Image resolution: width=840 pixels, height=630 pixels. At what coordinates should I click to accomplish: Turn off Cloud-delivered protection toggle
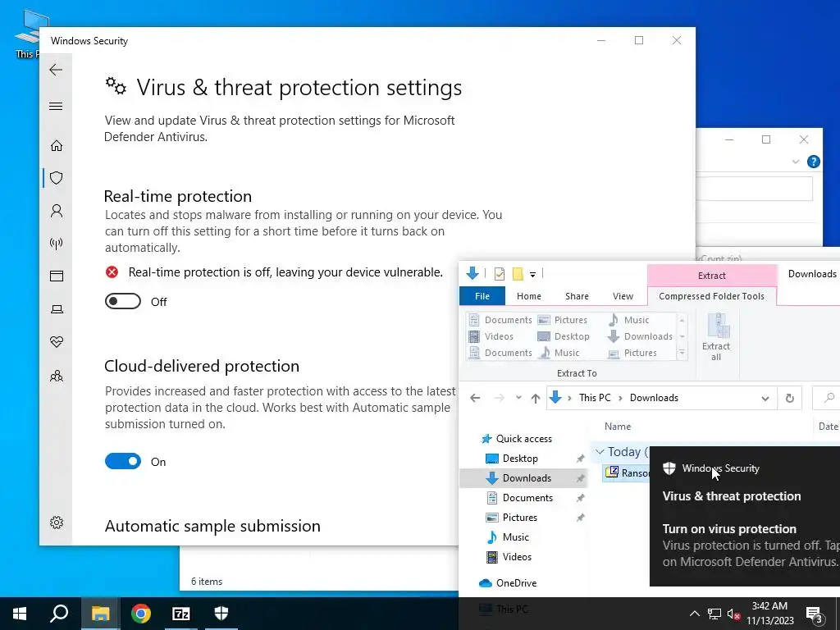point(123,461)
